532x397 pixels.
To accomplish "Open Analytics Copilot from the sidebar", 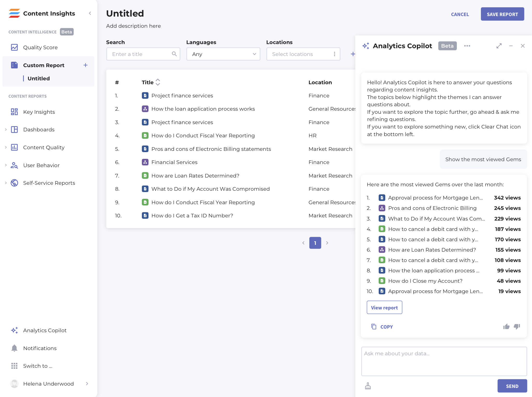I will (x=45, y=330).
